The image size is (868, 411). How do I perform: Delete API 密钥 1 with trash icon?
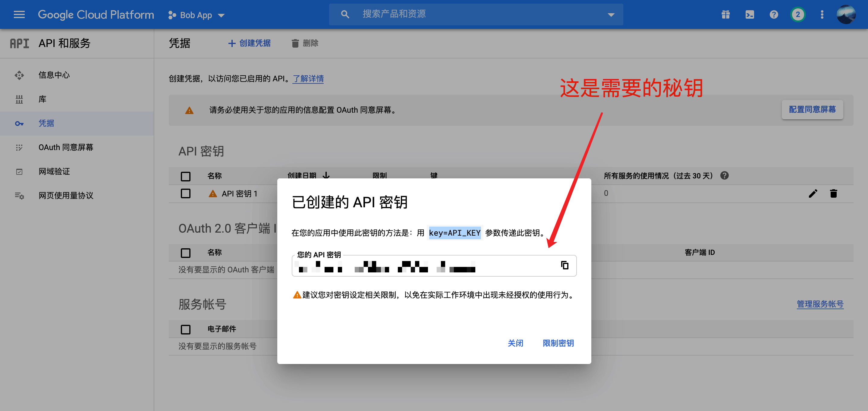pyautogui.click(x=834, y=193)
